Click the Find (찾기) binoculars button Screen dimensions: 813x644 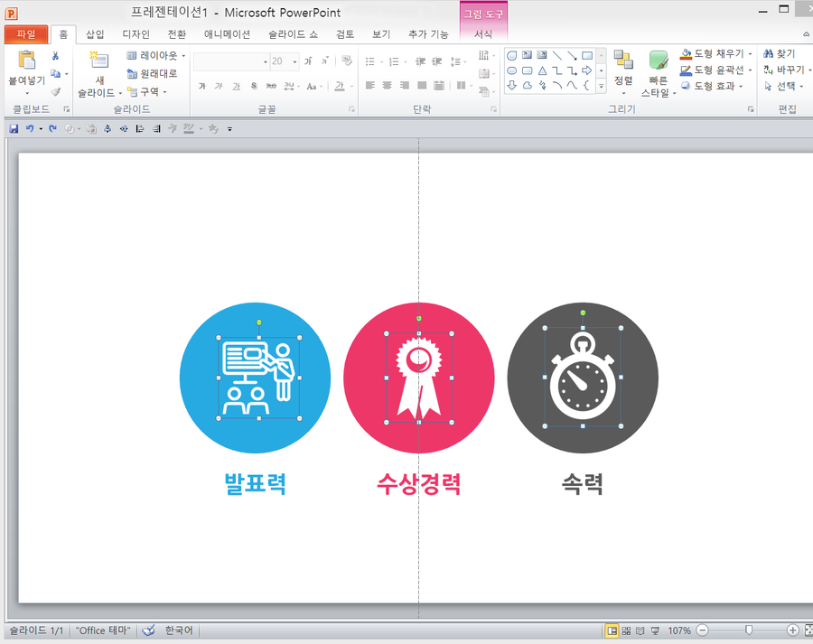click(x=779, y=54)
